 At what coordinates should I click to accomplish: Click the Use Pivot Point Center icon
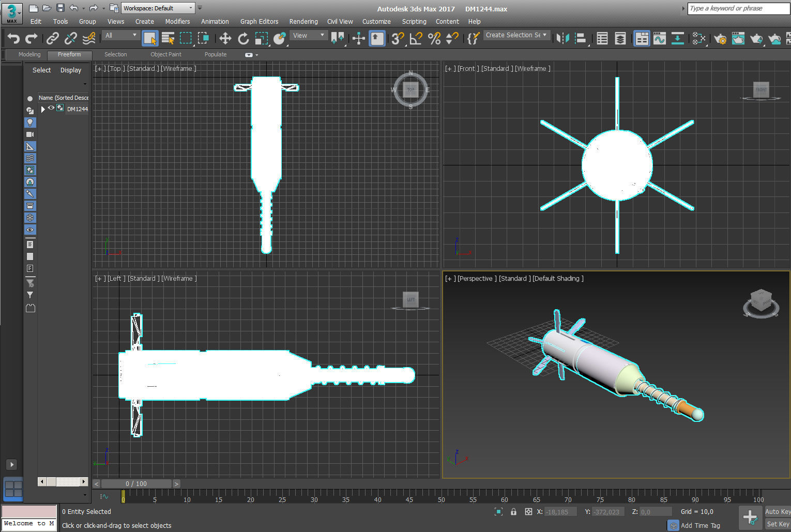(x=338, y=38)
